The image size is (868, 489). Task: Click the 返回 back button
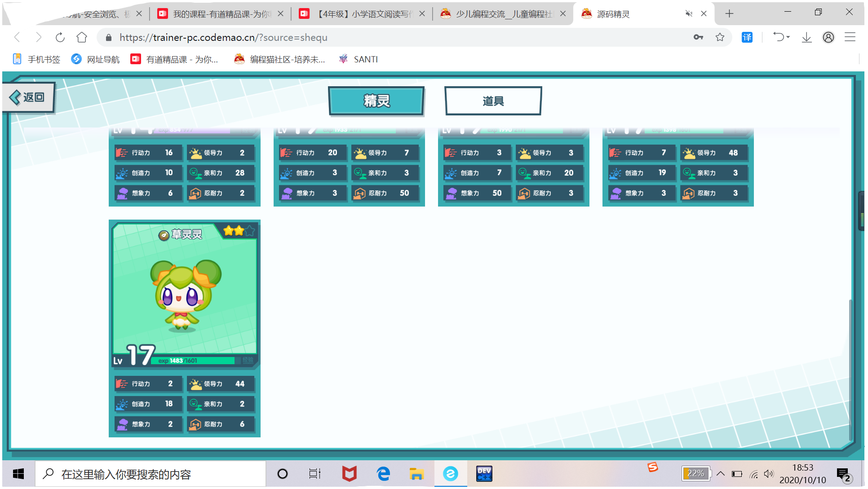pyautogui.click(x=29, y=97)
